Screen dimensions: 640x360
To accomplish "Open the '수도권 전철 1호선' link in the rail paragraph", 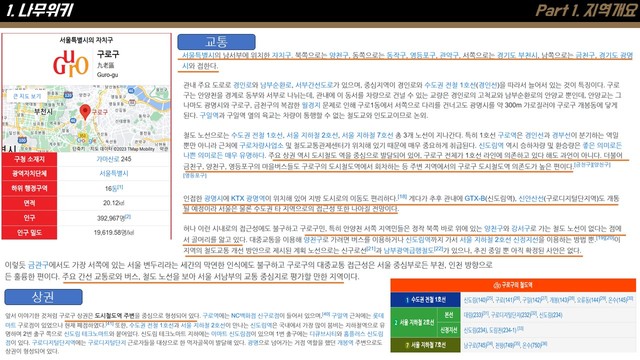I will pos(257,135).
